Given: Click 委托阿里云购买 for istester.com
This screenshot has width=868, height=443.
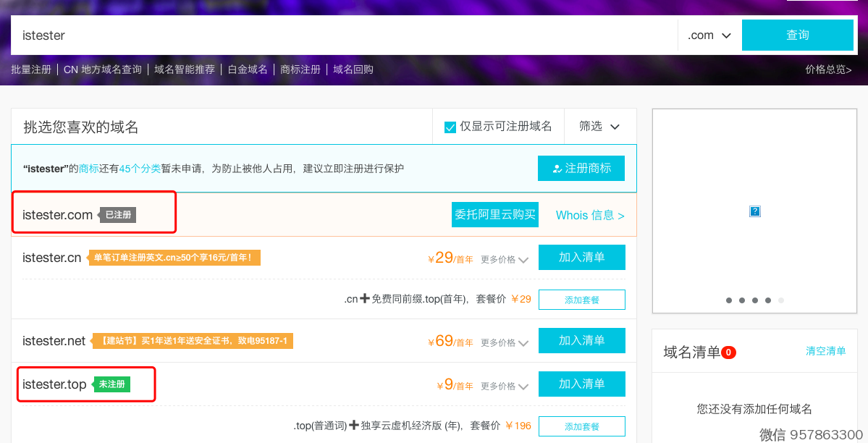Looking at the screenshot, I should click(x=495, y=215).
